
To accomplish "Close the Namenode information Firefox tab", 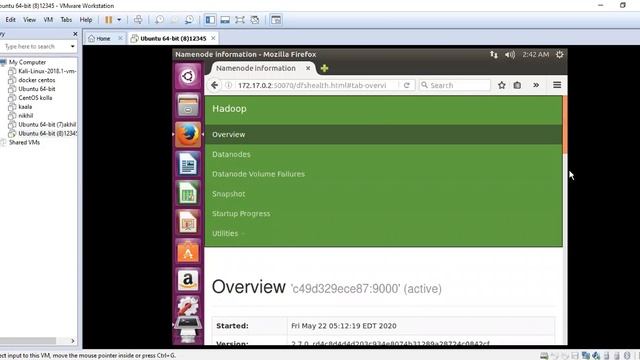I will point(308,68).
